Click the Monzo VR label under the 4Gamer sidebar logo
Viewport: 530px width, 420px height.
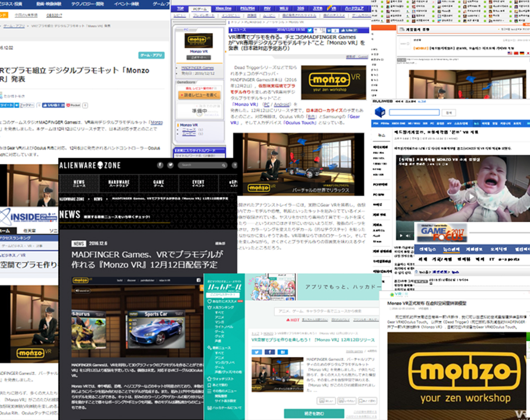coord(199,51)
